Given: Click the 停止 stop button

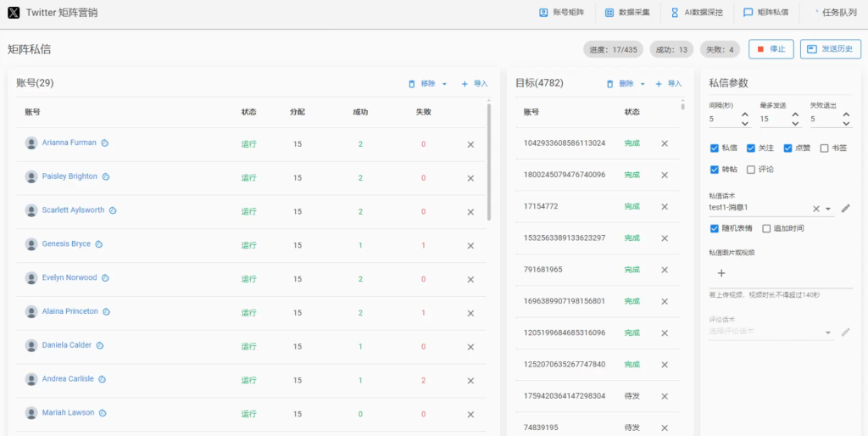Looking at the screenshot, I should pos(771,49).
